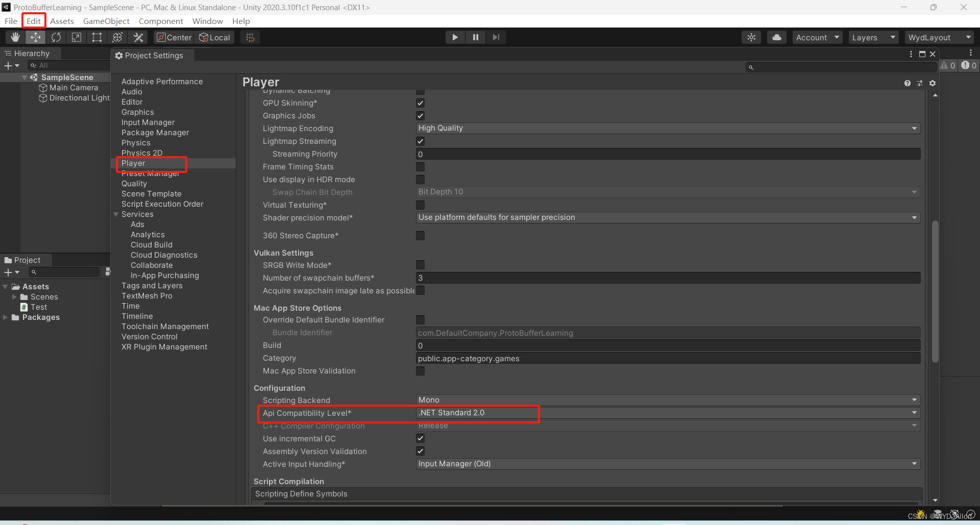Open the GameObject menu
980x525 pixels.
106,21
